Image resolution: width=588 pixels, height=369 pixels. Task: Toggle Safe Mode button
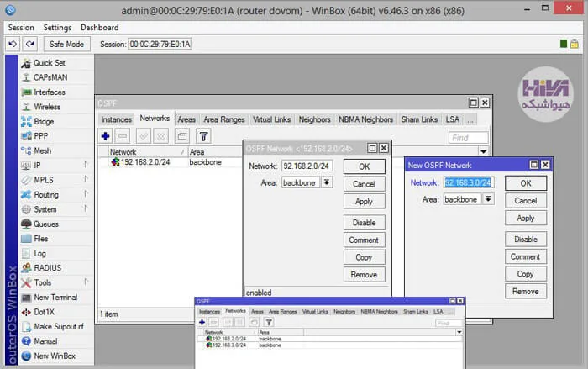pos(66,44)
